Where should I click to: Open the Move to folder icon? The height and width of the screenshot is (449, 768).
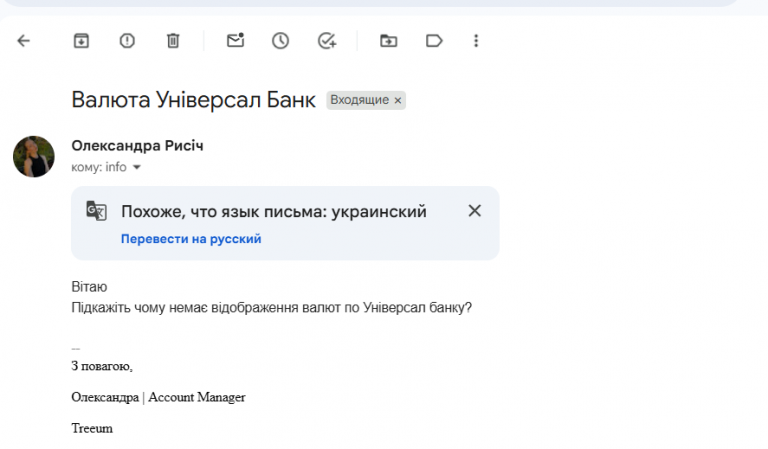point(388,41)
